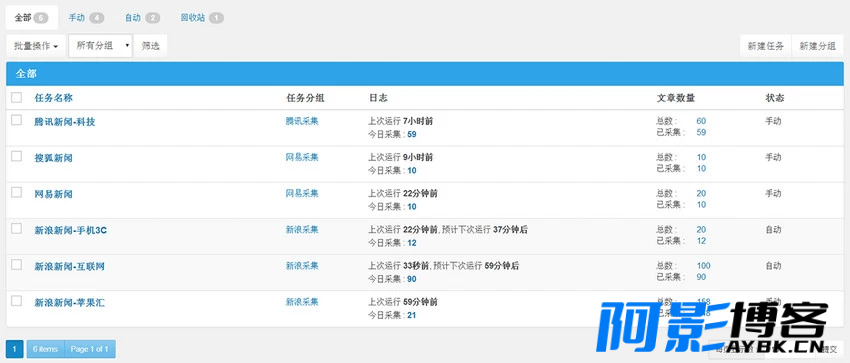850x363 pixels.
Task: Open the 新浪新闻-手机3C task
Action: [x=70, y=230]
